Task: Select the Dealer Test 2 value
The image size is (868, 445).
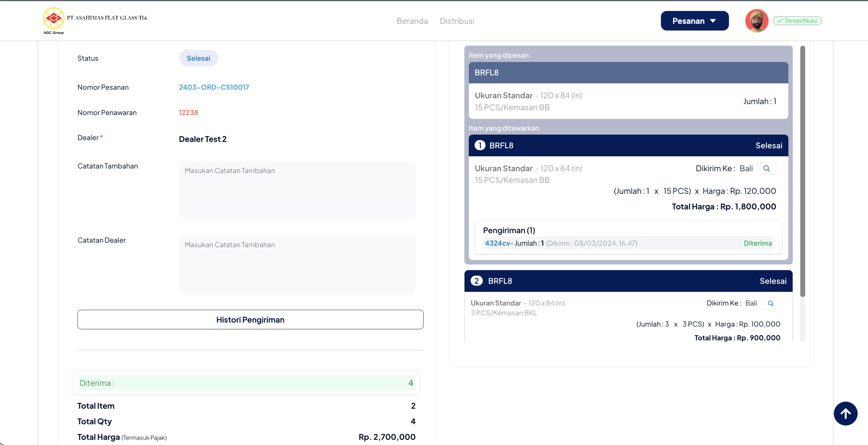Action: point(203,139)
